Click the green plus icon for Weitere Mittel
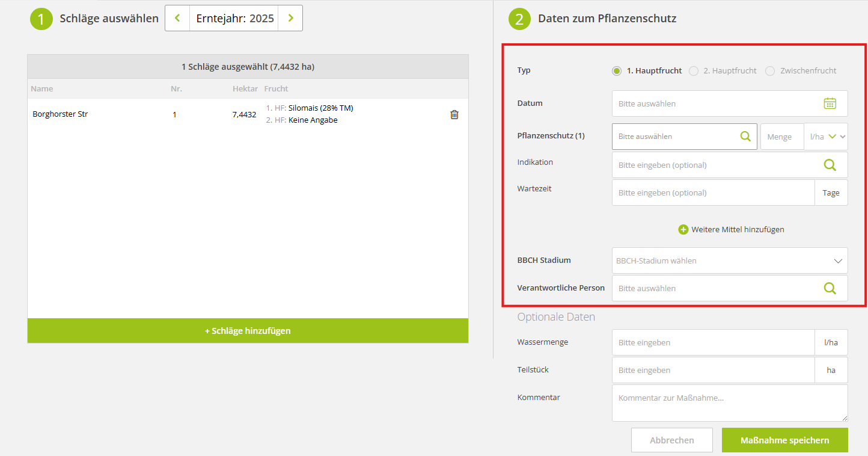The image size is (868, 456). 683,229
